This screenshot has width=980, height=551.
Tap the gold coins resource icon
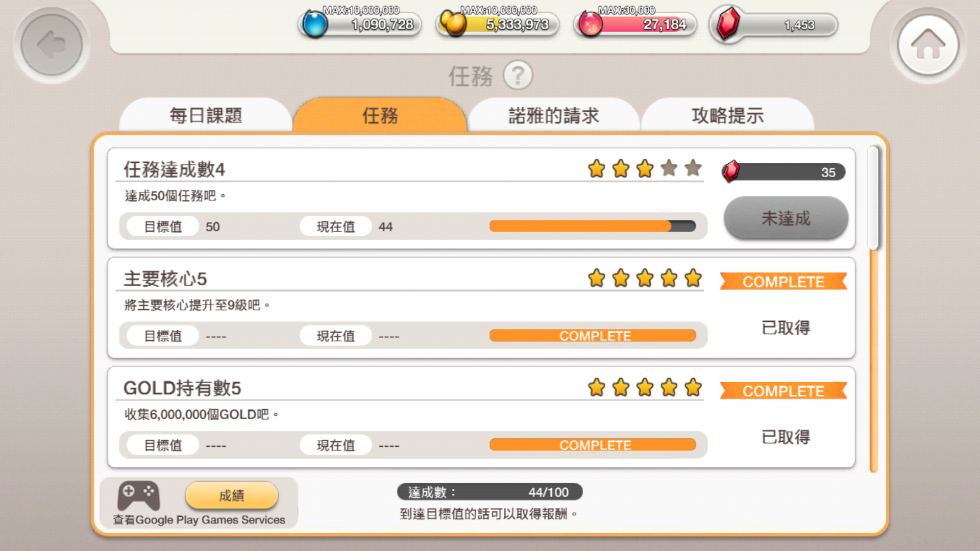pyautogui.click(x=453, y=23)
